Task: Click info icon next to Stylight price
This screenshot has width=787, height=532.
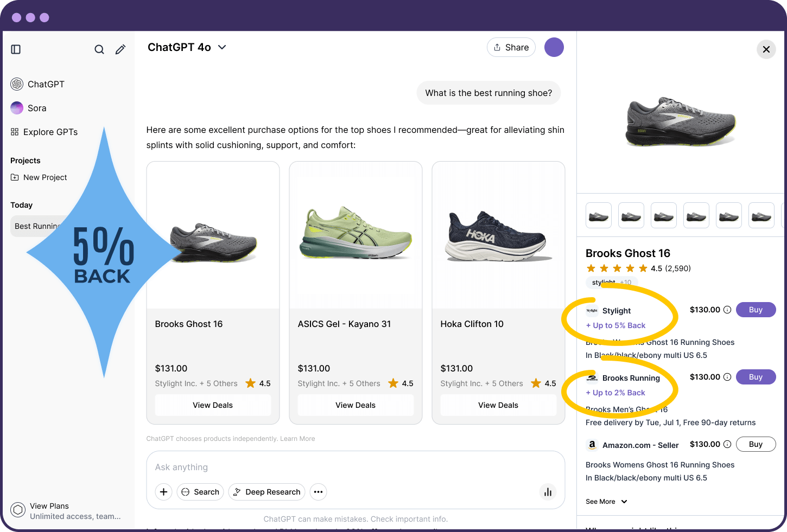Action: click(x=727, y=310)
